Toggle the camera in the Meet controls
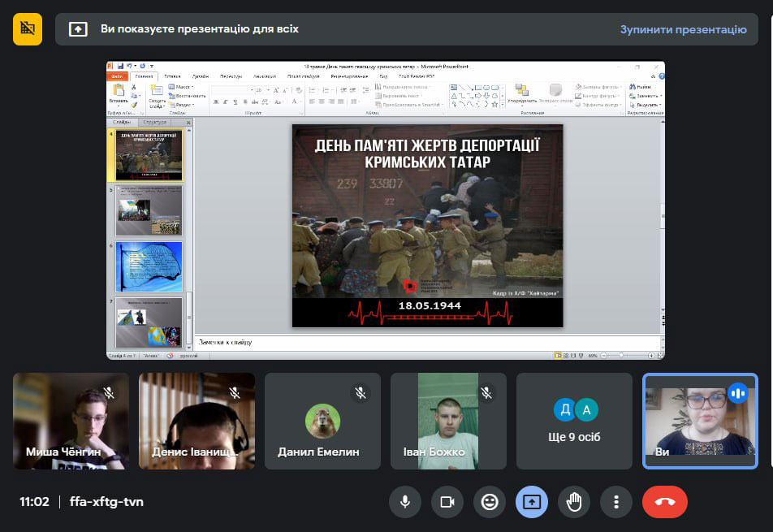 (x=447, y=502)
